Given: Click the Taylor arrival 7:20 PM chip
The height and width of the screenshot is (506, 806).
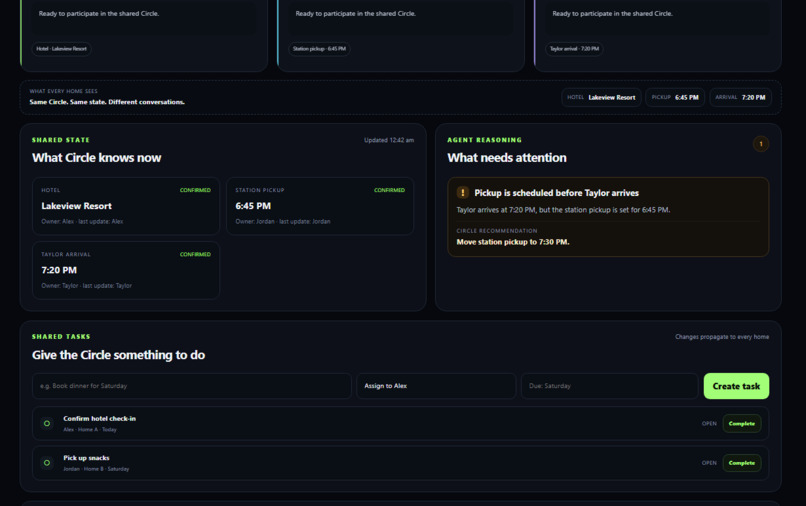Looking at the screenshot, I should coord(574,49).
